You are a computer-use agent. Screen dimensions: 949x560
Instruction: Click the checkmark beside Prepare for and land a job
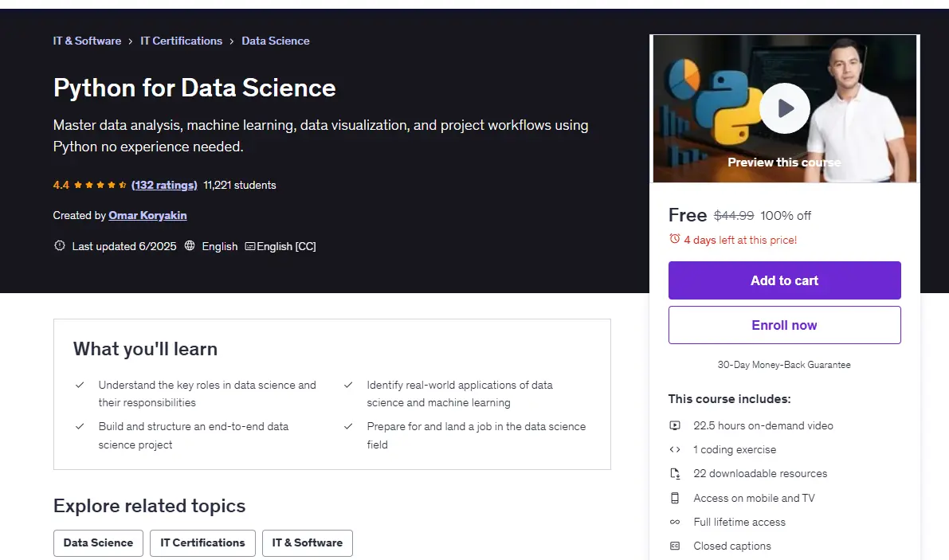(x=348, y=426)
